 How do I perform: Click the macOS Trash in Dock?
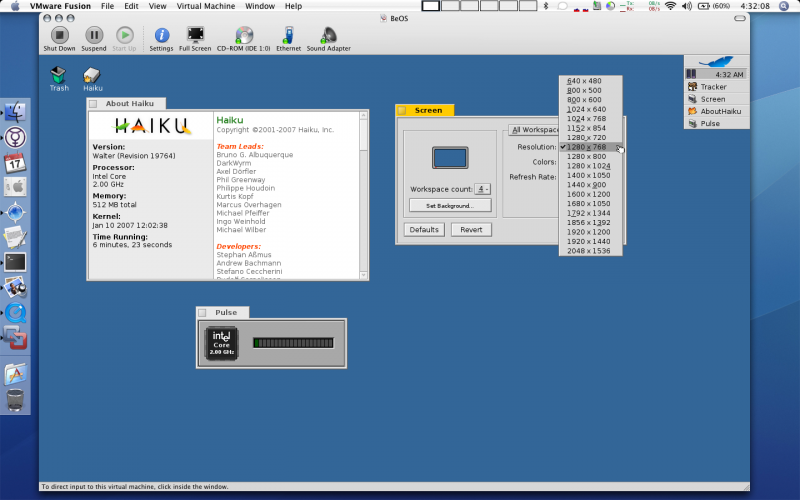click(15, 400)
